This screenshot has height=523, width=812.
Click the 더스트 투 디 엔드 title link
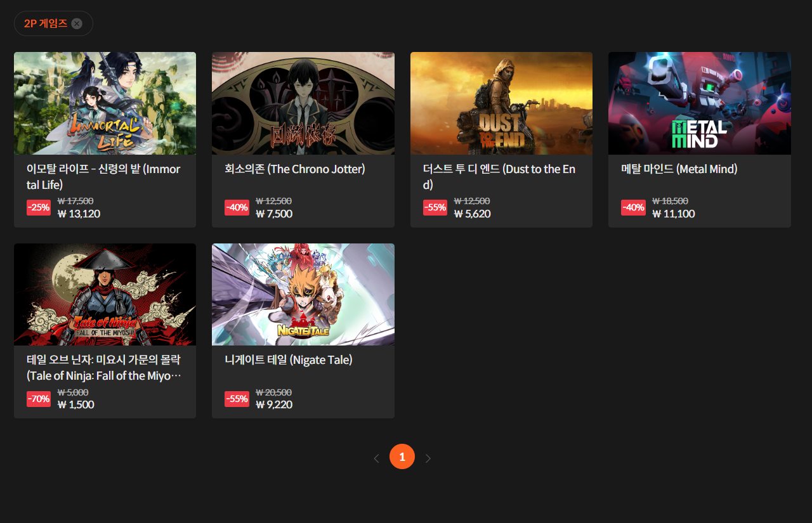tap(499, 177)
